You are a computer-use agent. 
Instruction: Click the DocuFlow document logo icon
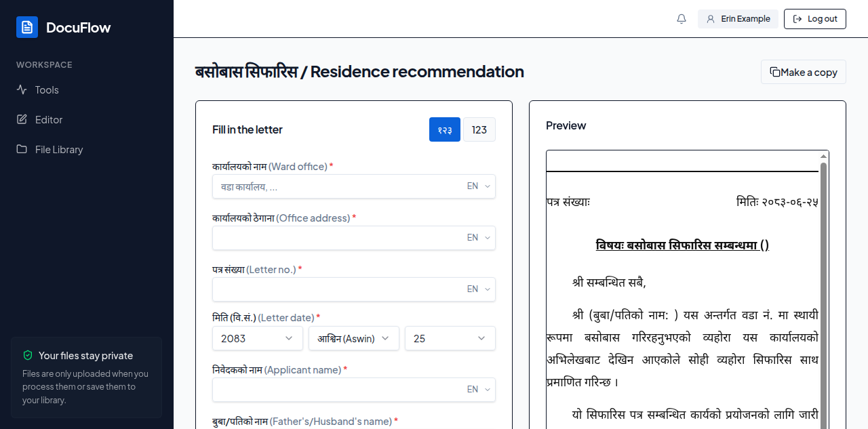pos(27,27)
